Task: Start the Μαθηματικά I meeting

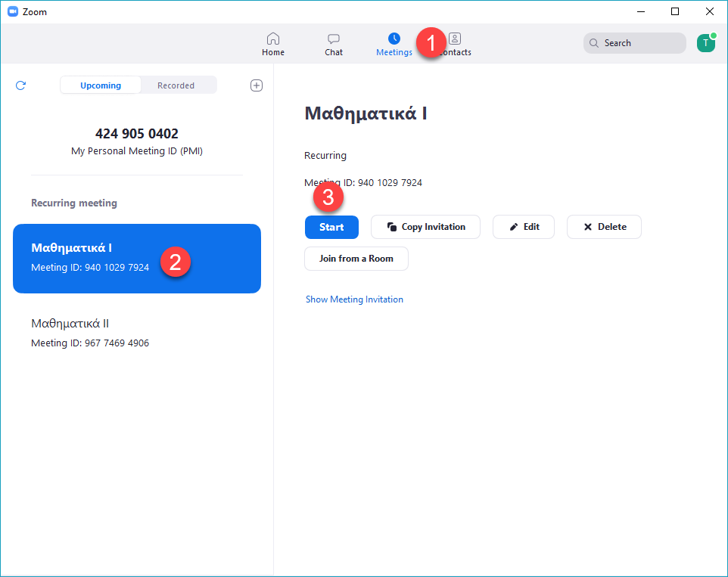Action: (331, 228)
